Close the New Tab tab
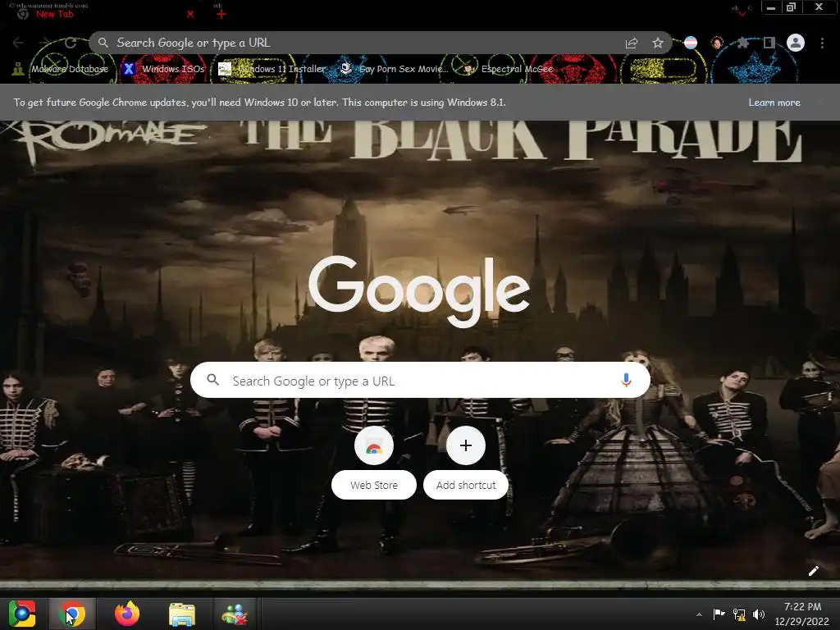 [x=190, y=15]
